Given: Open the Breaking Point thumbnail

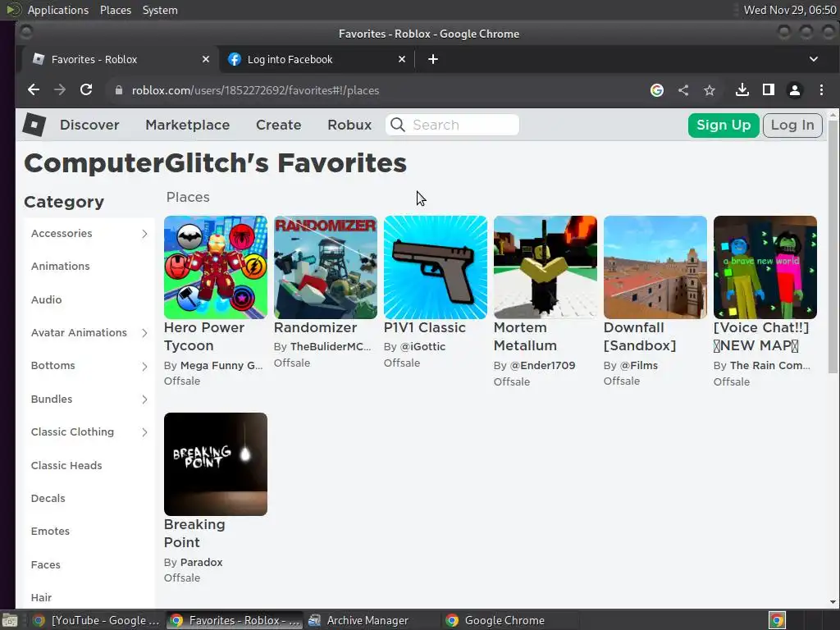Looking at the screenshot, I should point(216,464).
